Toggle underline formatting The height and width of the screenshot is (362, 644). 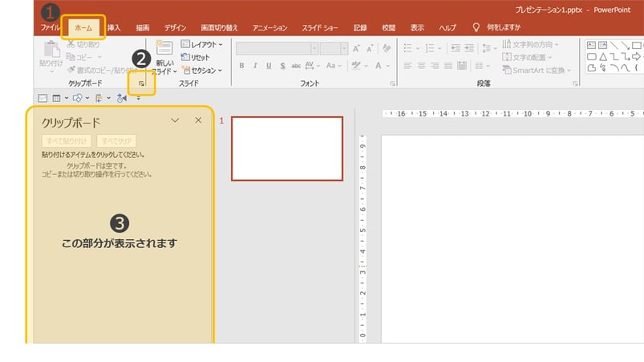click(x=269, y=65)
